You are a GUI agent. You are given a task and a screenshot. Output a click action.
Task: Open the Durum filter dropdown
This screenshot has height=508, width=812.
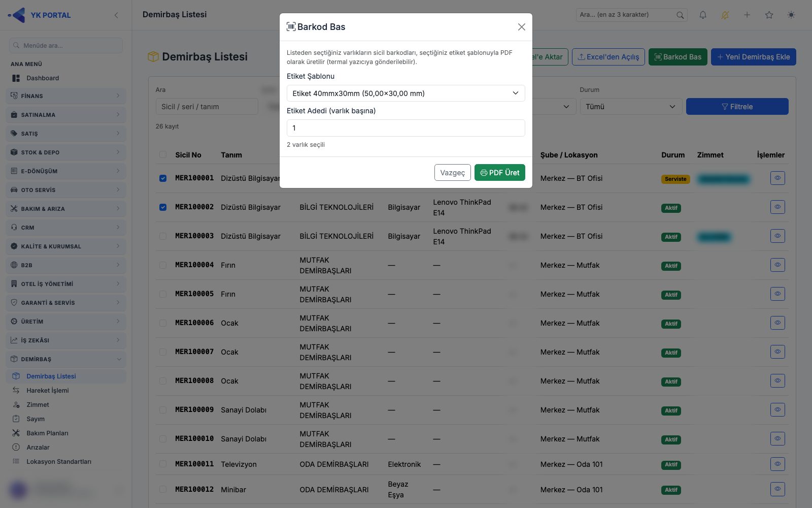[x=630, y=107]
